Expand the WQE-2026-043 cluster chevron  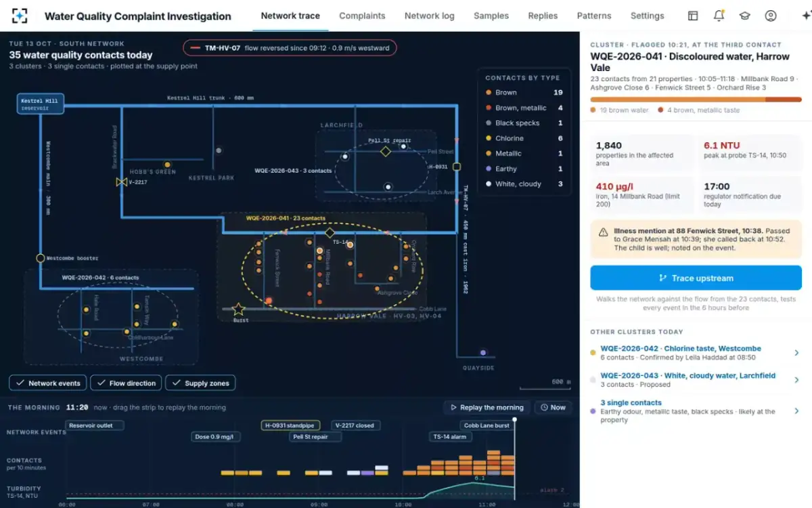coord(796,380)
